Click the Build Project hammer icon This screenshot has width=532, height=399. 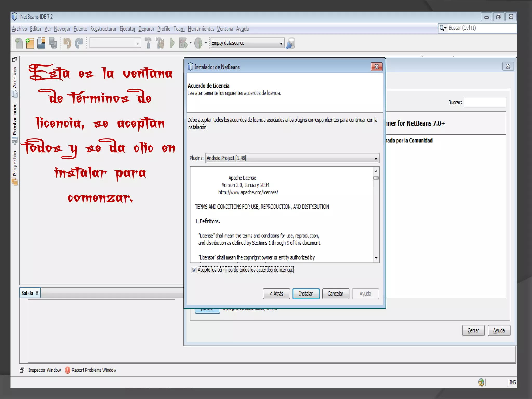pyautogui.click(x=148, y=43)
